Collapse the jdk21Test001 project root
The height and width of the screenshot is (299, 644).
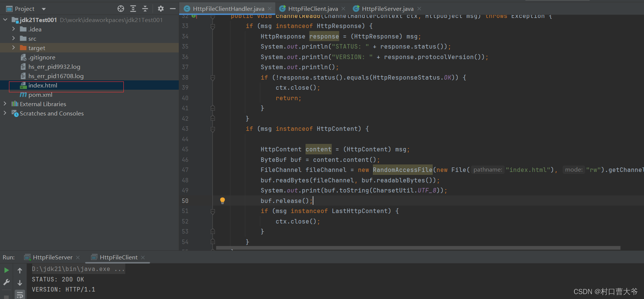5,19
